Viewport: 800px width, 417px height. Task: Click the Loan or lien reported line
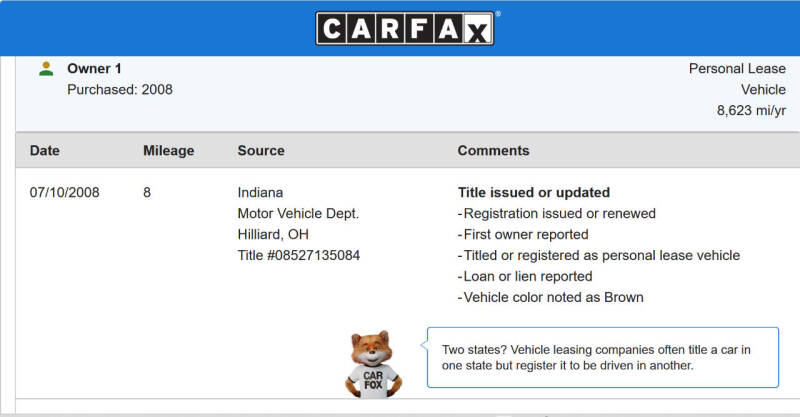pos(525,276)
